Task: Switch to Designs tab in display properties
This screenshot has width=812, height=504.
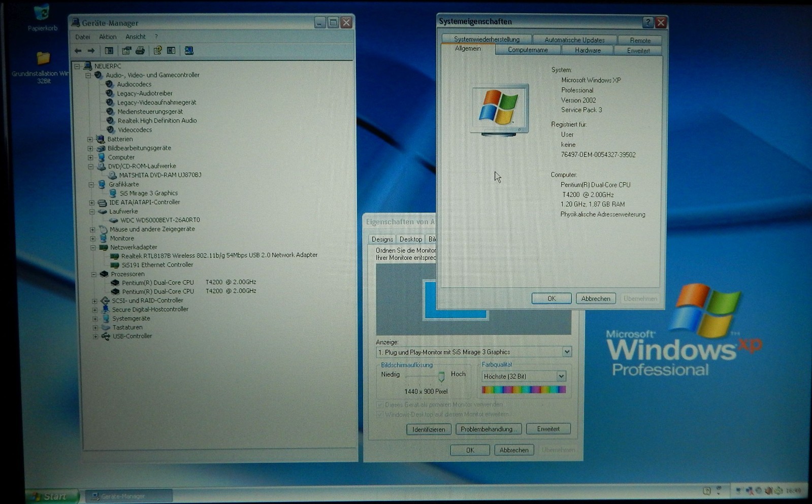Action: tap(382, 240)
